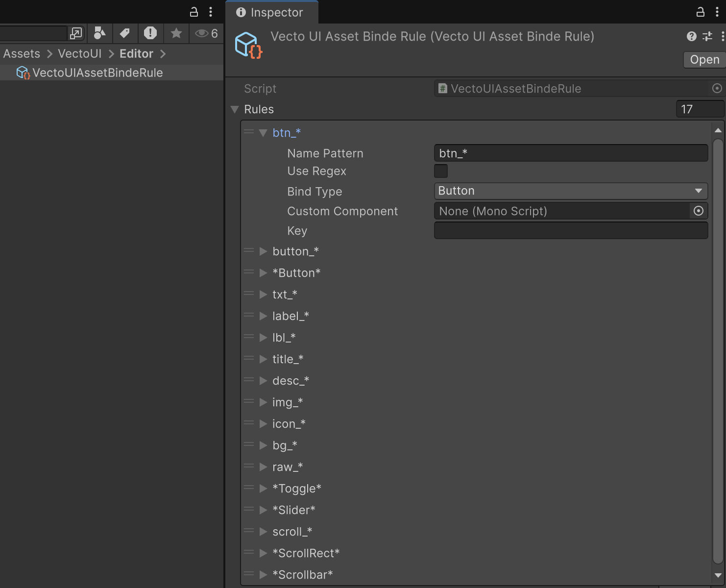This screenshot has width=726, height=588.
Task: Click the favorites star icon
Action: (x=176, y=33)
